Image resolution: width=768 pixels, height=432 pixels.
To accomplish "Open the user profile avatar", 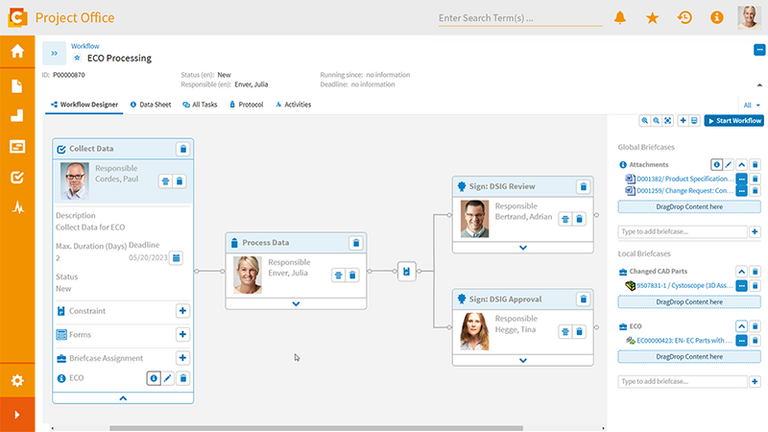I will 749,17.
